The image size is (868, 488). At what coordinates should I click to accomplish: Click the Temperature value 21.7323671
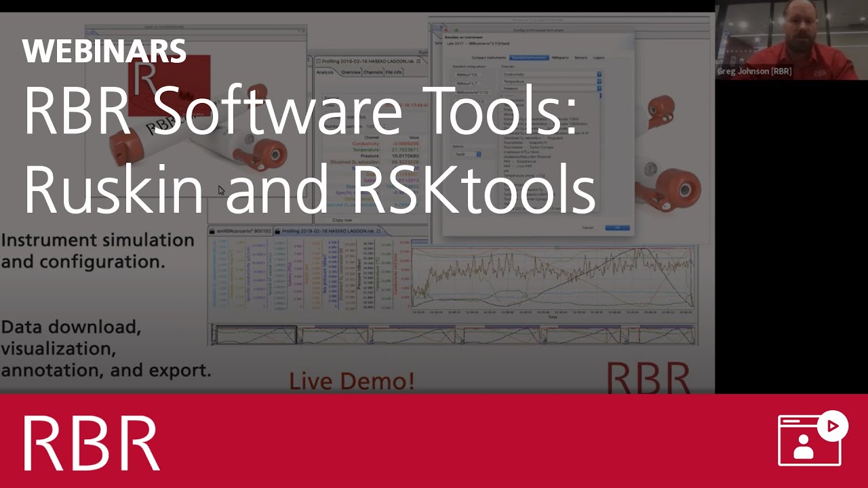pos(406,150)
